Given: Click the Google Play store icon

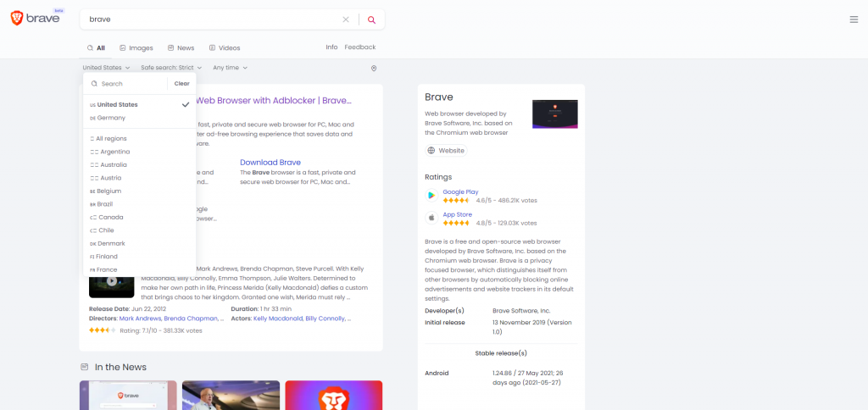Looking at the screenshot, I should click(431, 196).
